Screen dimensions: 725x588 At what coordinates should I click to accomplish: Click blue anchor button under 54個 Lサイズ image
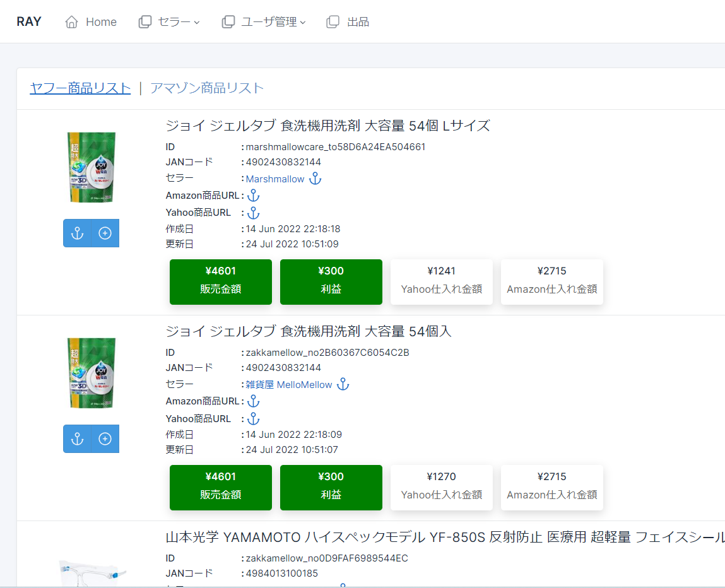(77, 233)
